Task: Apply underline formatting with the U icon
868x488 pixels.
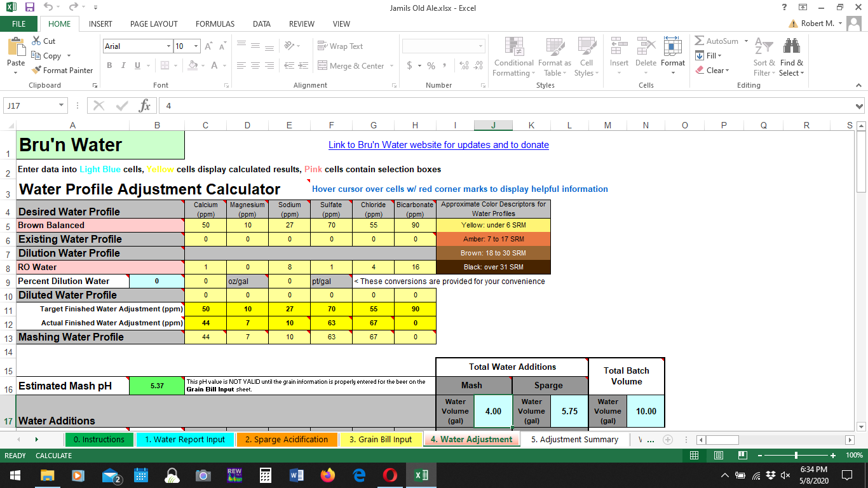Action: coord(137,65)
